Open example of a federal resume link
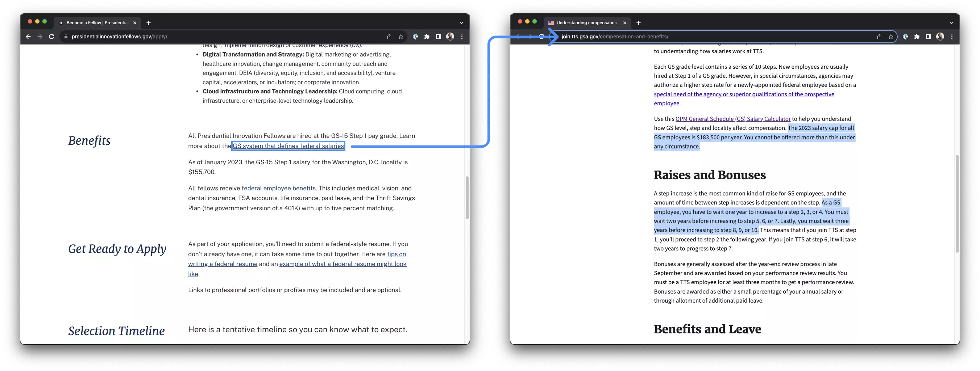 click(342, 264)
